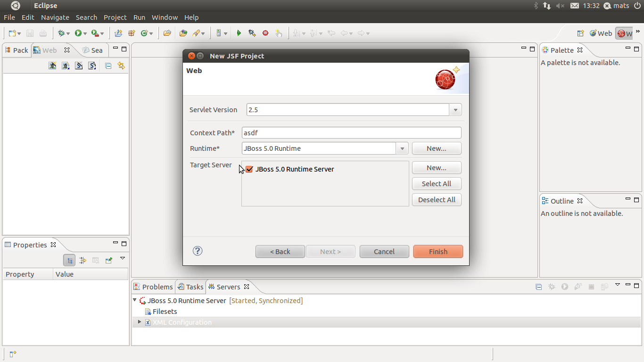Click the Back button
644x362 pixels.
280,251
